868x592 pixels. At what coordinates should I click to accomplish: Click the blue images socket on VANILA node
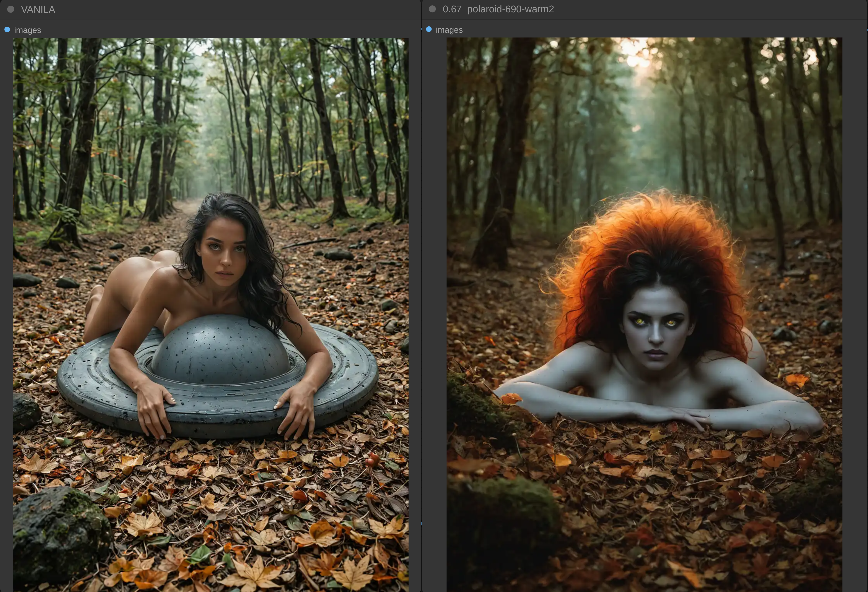coord(7,29)
